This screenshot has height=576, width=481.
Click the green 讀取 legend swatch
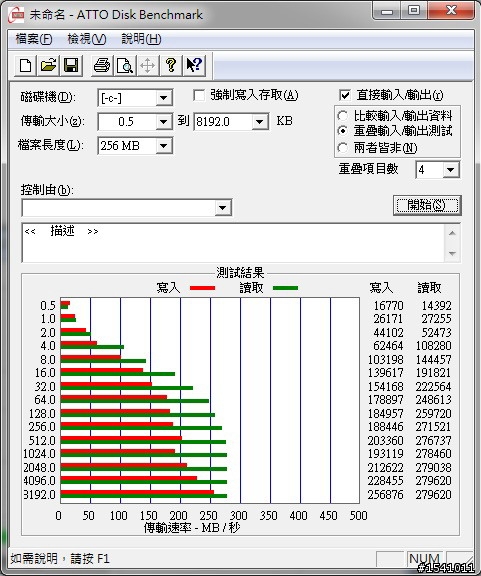coord(286,288)
